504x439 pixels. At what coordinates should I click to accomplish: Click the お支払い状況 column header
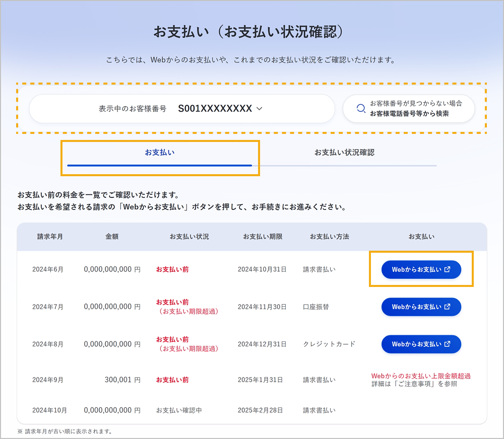pyautogui.click(x=189, y=237)
